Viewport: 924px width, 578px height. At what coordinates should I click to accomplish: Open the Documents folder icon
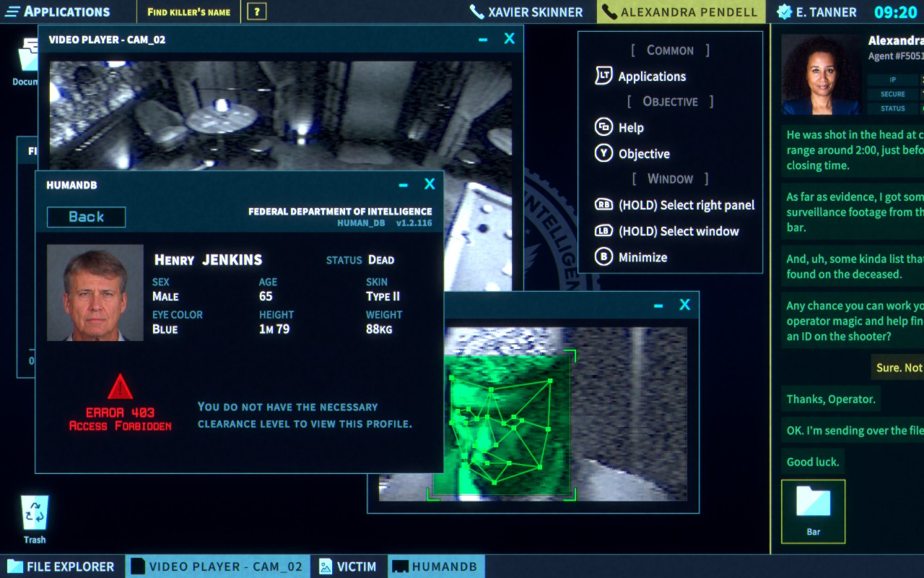(x=29, y=59)
